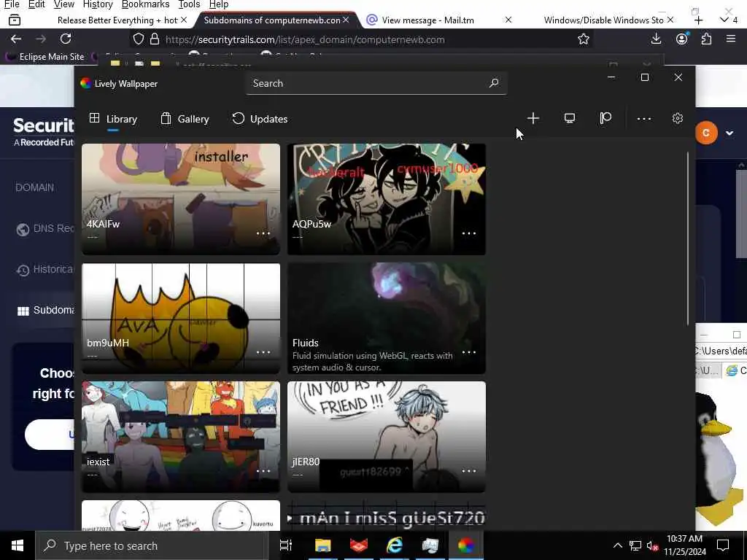Reload the securitytrails page

coord(66,39)
